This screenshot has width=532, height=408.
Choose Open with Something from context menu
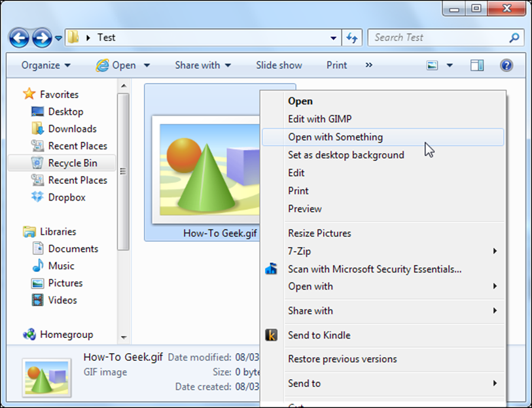336,137
